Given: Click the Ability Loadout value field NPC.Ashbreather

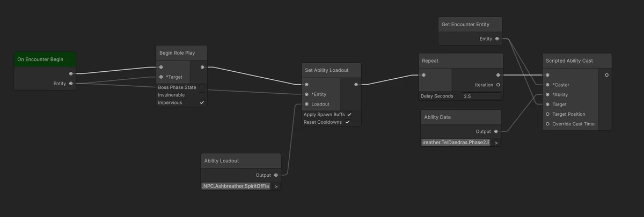Looking at the screenshot, I should click(x=236, y=186).
